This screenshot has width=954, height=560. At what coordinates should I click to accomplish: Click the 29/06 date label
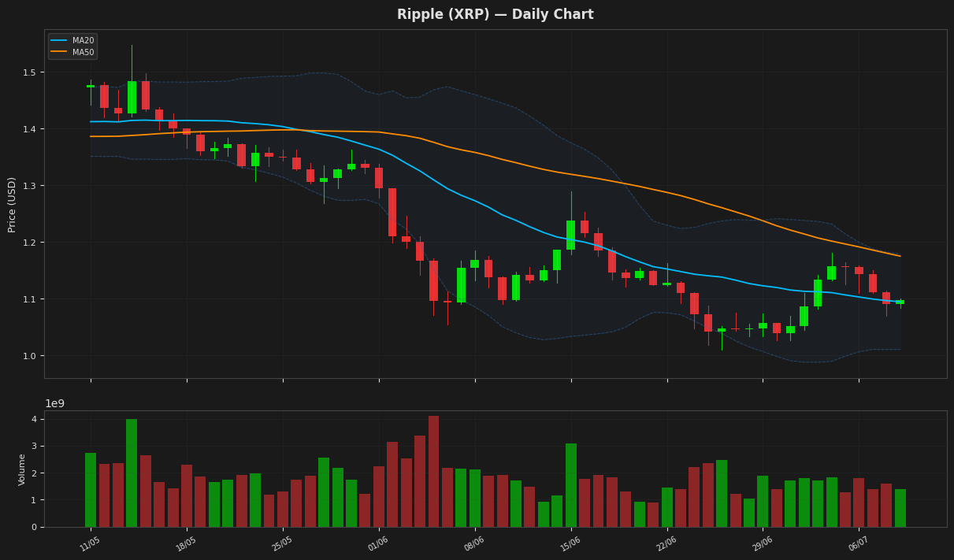click(762, 543)
